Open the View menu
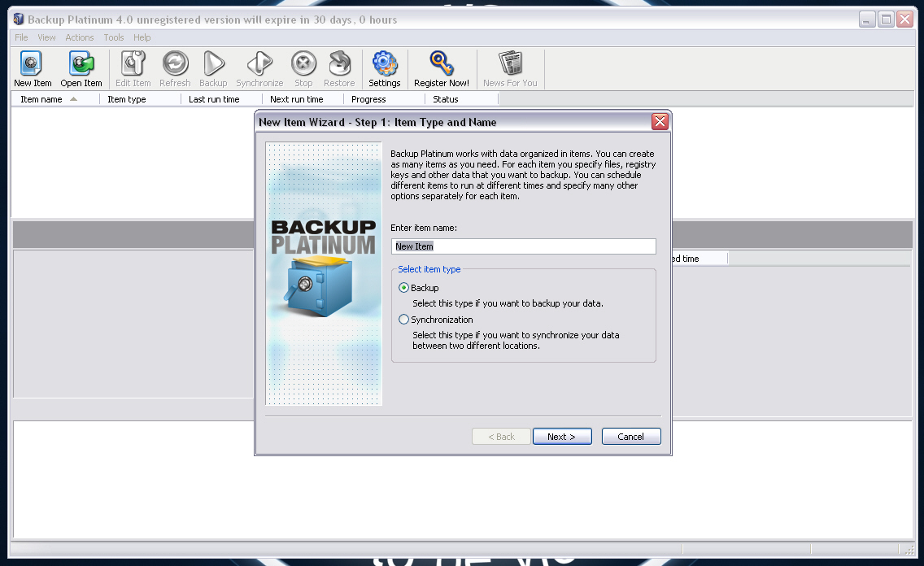The height and width of the screenshot is (566, 924). click(x=46, y=37)
